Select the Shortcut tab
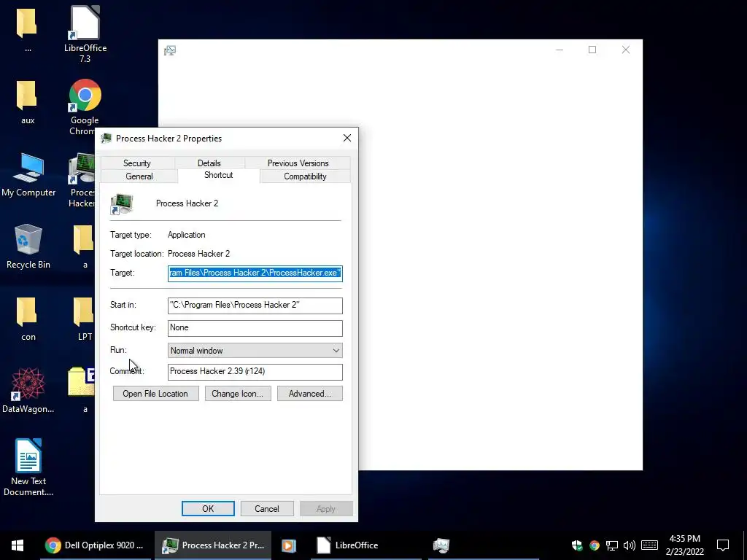 [x=219, y=175]
